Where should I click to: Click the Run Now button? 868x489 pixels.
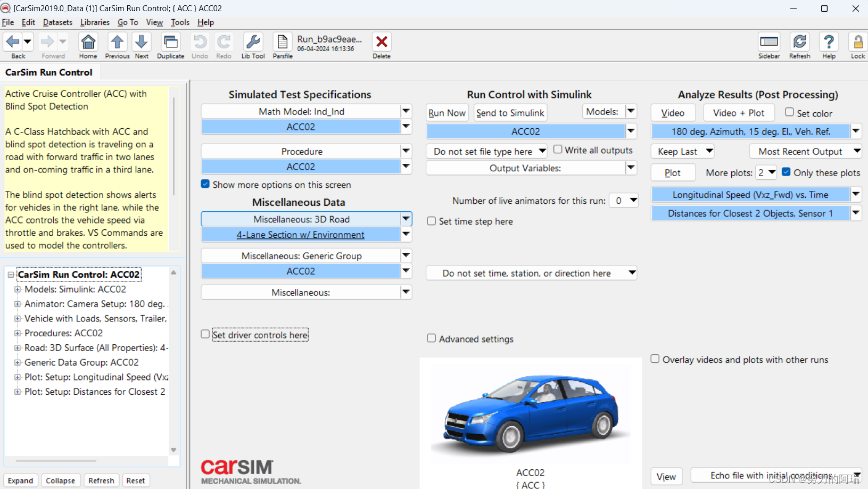447,113
